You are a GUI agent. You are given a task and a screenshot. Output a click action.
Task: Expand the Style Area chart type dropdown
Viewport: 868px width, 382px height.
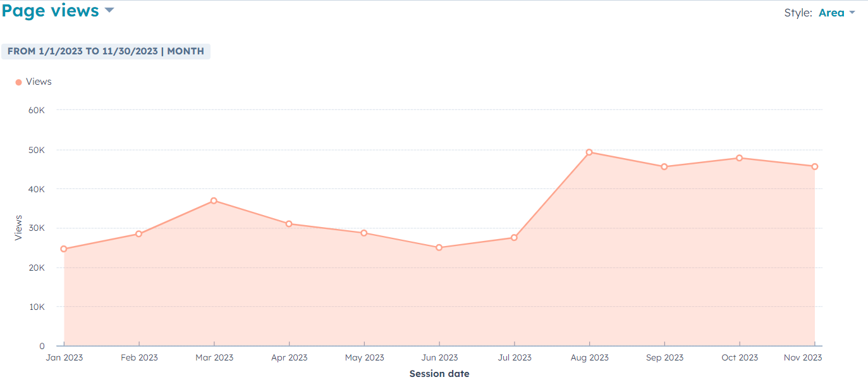point(836,13)
